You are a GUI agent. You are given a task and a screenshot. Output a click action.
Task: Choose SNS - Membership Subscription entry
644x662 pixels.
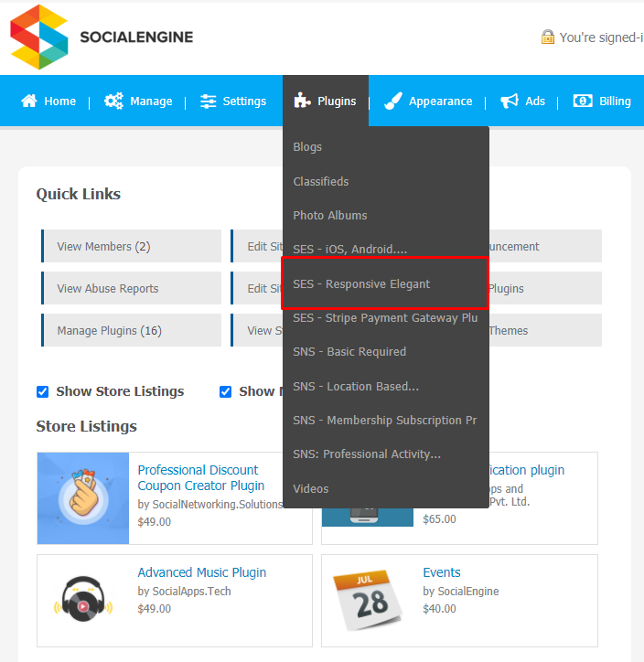point(385,420)
